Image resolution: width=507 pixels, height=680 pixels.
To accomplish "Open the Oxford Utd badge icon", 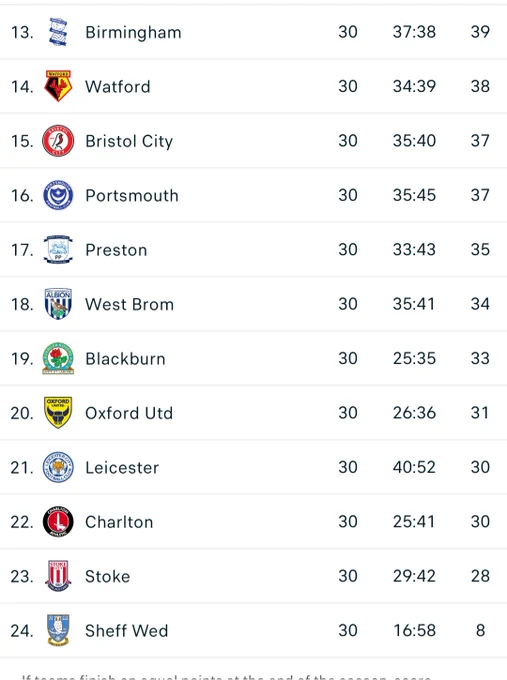I will 58,412.
